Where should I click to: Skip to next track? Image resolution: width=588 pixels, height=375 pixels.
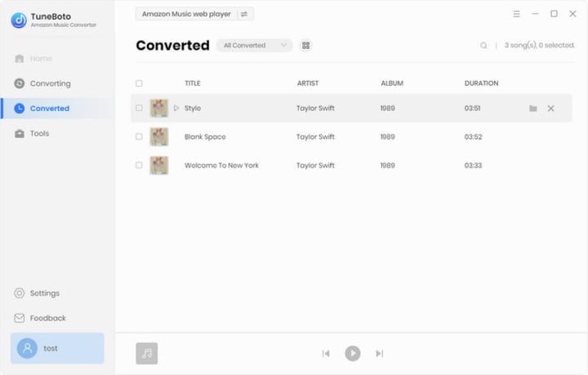380,353
